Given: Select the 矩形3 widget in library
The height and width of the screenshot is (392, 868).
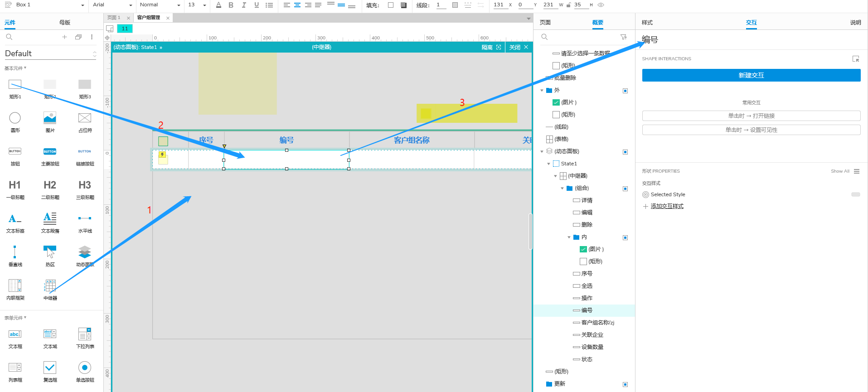Looking at the screenshot, I should click(x=85, y=89).
